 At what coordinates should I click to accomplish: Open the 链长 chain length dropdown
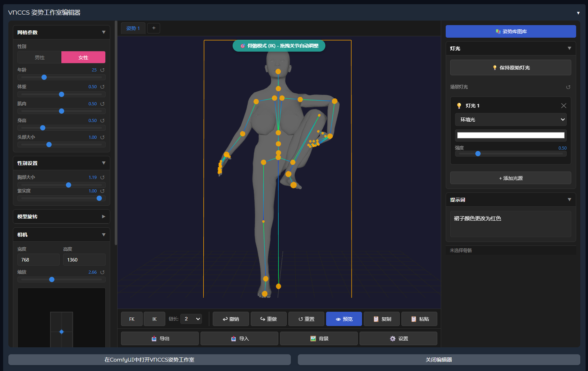191,319
